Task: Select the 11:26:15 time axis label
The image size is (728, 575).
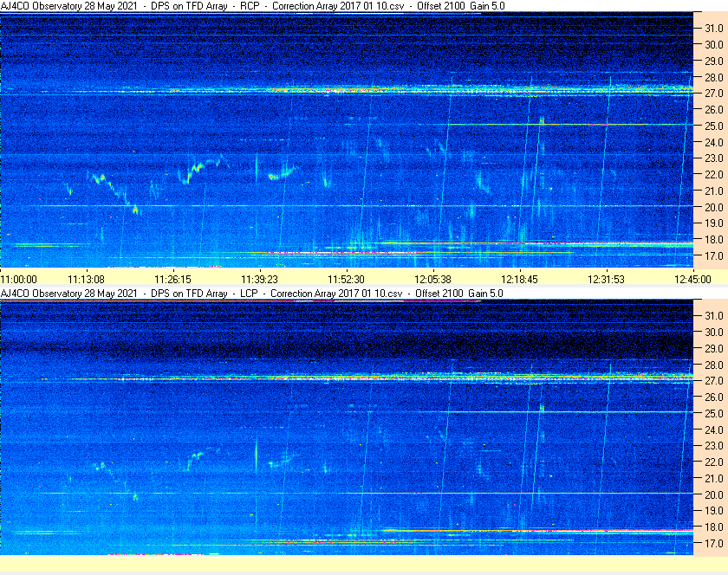Action: click(172, 280)
